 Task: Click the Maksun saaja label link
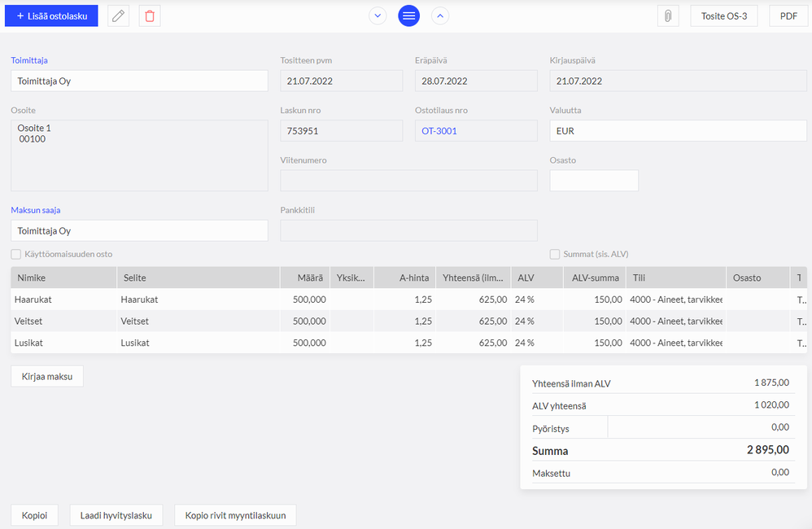tap(36, 210)
